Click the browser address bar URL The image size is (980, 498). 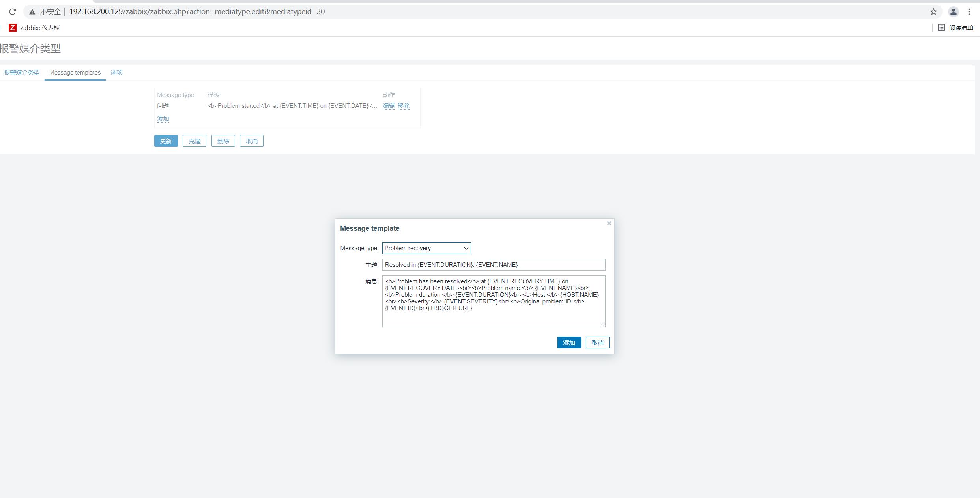coord(197,12)
